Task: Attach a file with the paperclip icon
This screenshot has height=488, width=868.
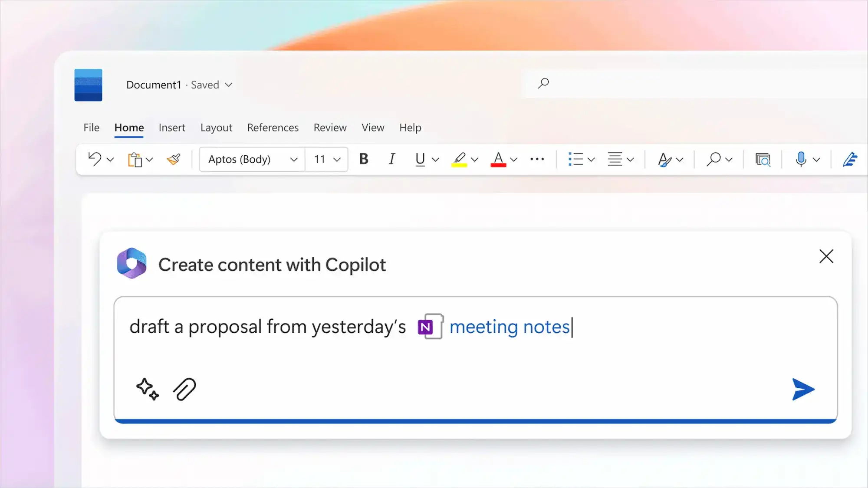Action: point(185,389)
